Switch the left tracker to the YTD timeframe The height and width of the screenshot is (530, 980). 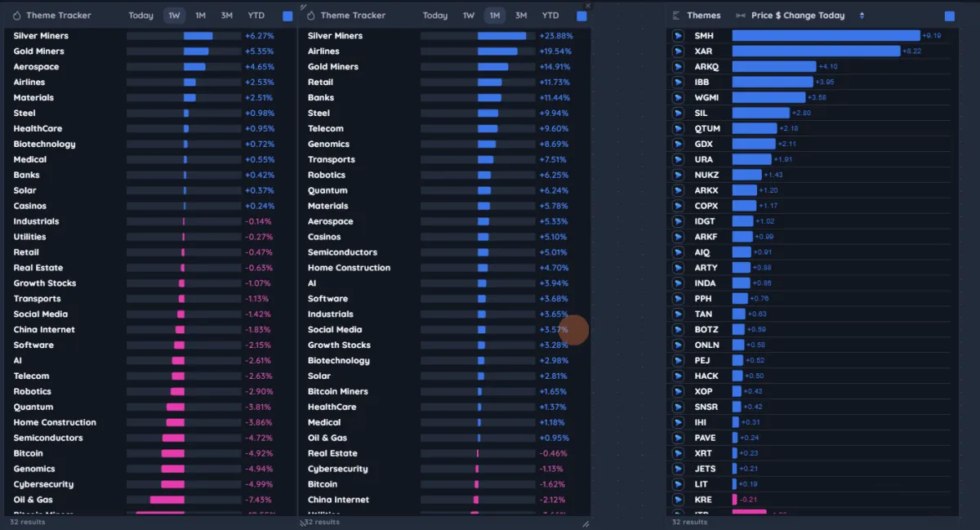click(256, 15)
